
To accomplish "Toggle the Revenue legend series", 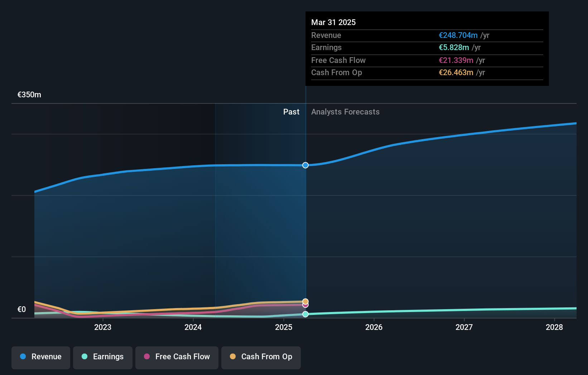I will (x=41, y=357).
